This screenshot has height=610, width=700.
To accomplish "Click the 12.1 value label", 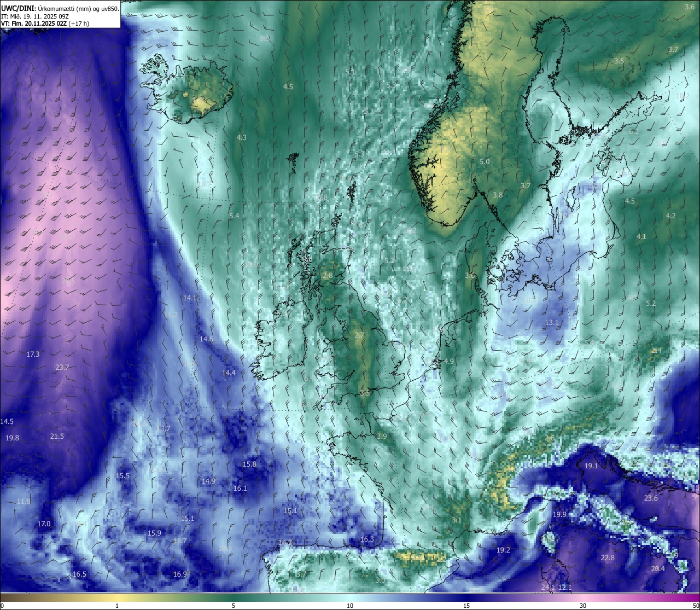I will coord(565,587).
